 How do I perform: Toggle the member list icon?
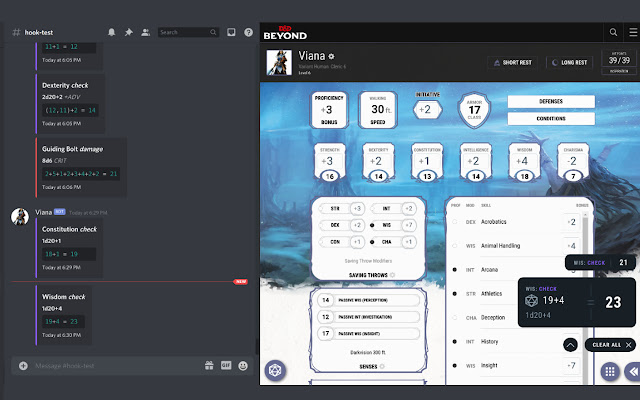[x=145, y=32]
